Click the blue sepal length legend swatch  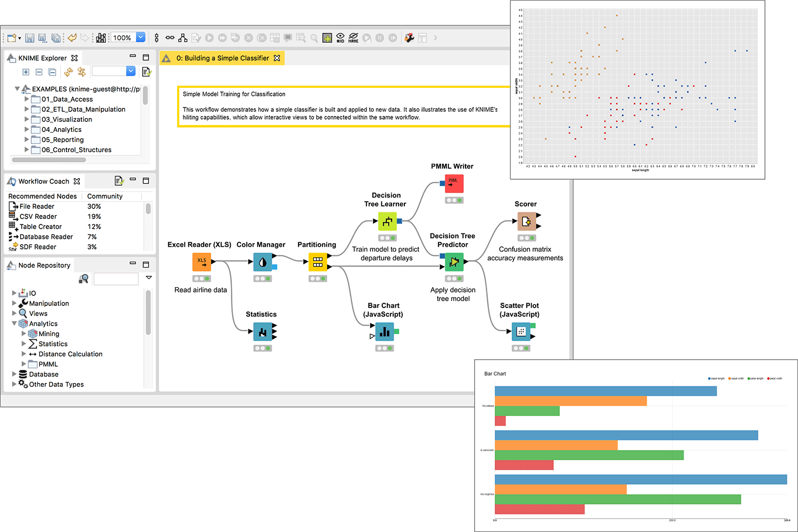tap(709, 378)
